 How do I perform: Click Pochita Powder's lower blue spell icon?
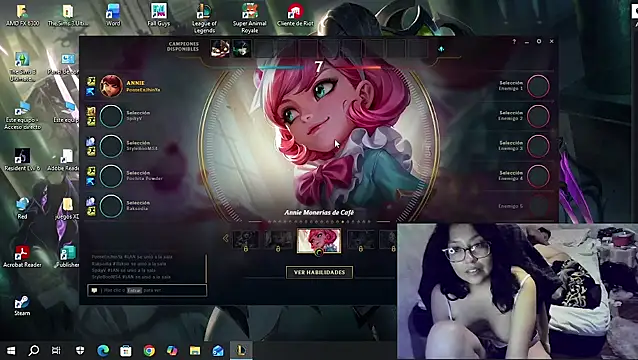pyautogui.click(x=91, y=181)
